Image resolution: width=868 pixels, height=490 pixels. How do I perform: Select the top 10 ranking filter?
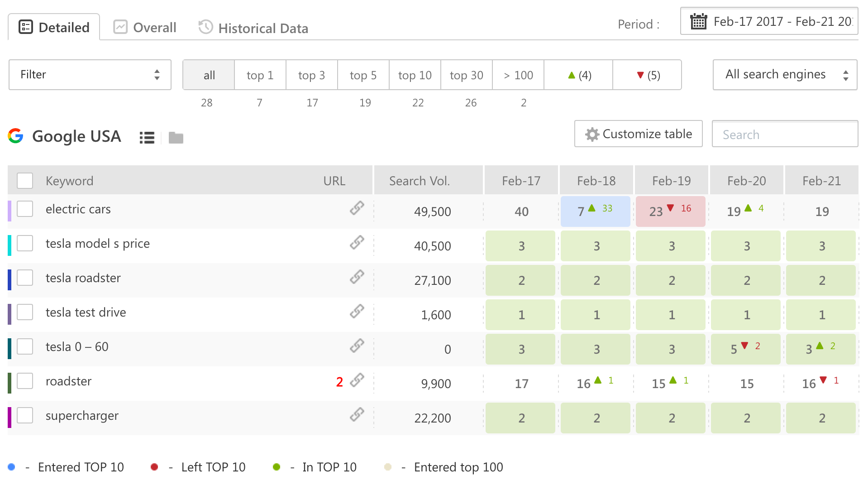tap(415, 75)
